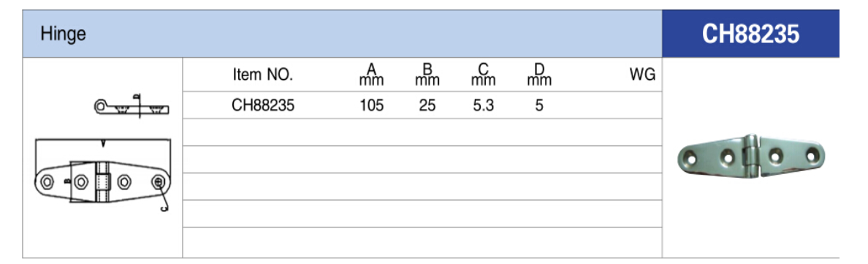Select the 5.3 value cell
The image size is (868, 264).
click(x=483, y=105)
